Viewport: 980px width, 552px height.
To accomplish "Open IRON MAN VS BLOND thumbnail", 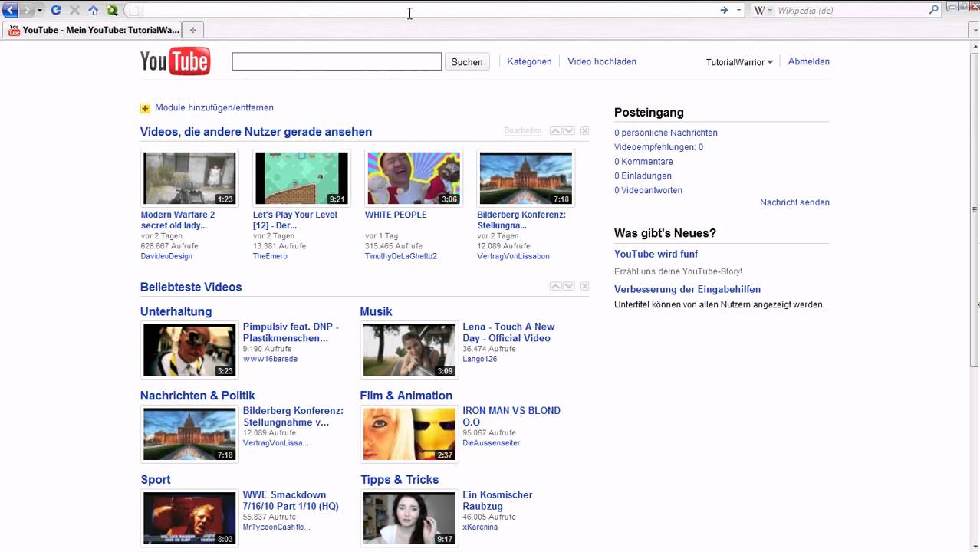I will [409, 435].
